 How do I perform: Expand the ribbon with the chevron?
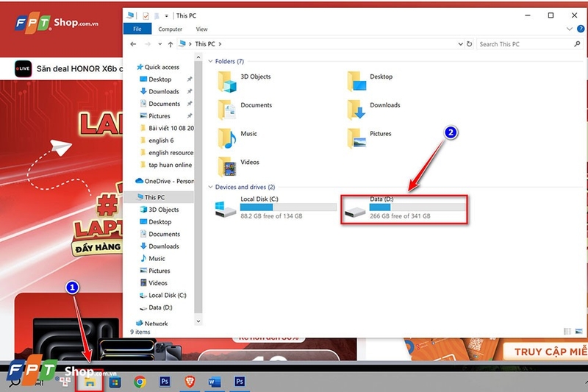click(569, 29)
